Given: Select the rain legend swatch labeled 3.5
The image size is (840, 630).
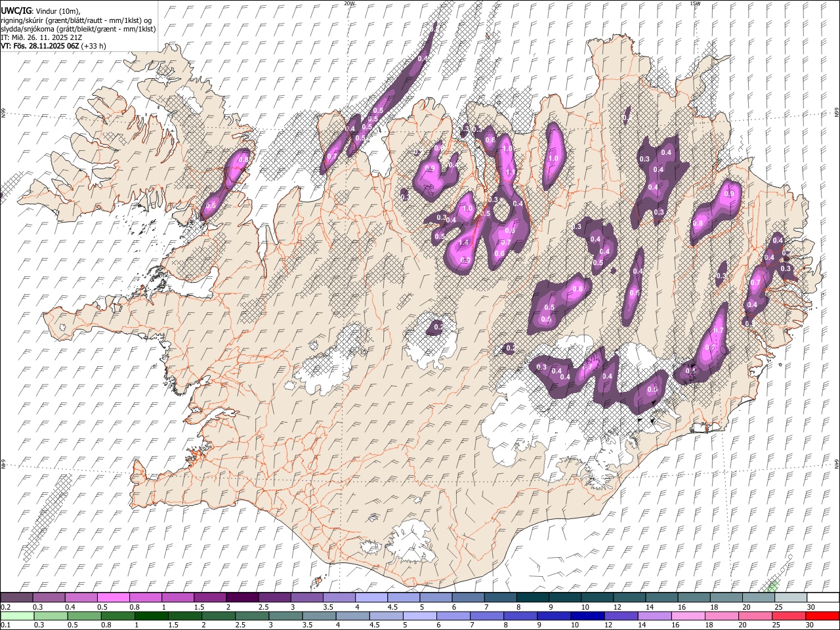Looking at the screenshot, I should [319, 616].
